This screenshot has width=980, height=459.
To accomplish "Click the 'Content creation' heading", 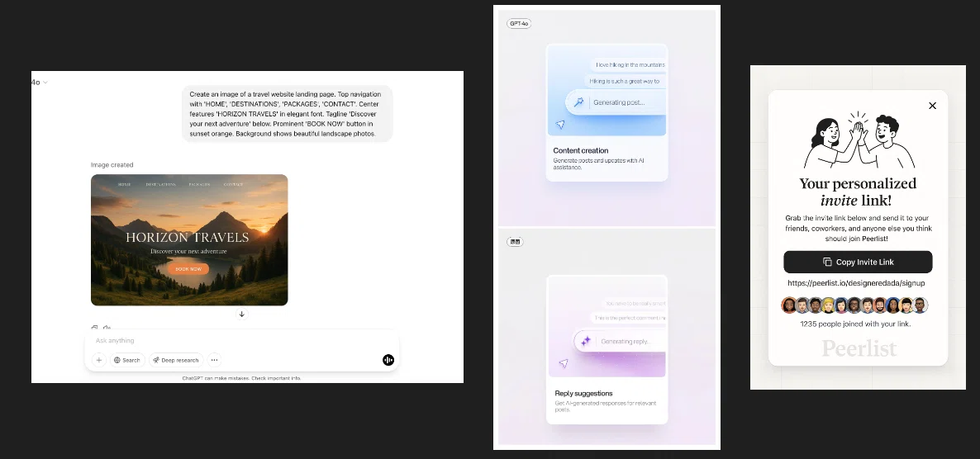I will pyautogui.click(x=581, y=150).
